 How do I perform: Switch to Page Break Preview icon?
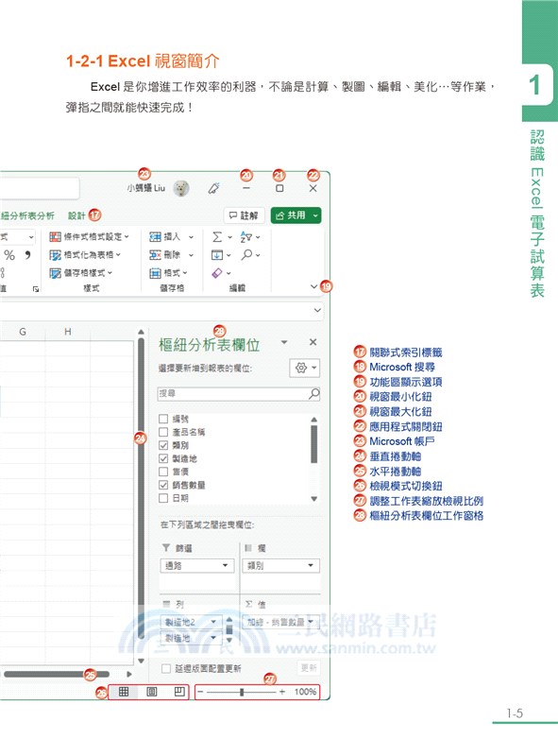178,692
